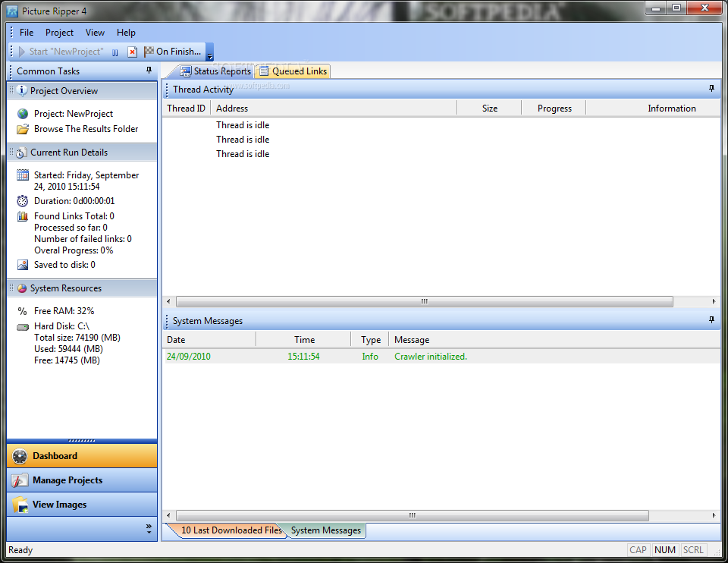
Task: Sort by Address column header
Action: tap(334, 109)
